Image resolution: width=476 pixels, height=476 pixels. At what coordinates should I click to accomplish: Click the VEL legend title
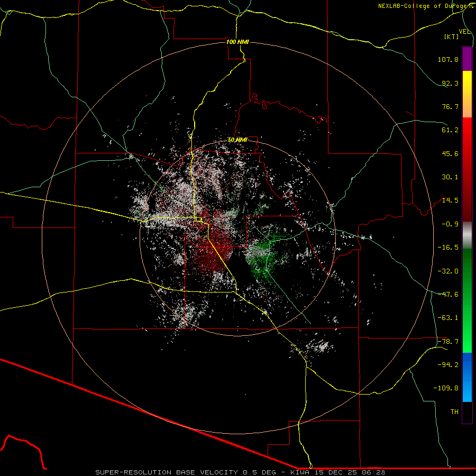465,32
